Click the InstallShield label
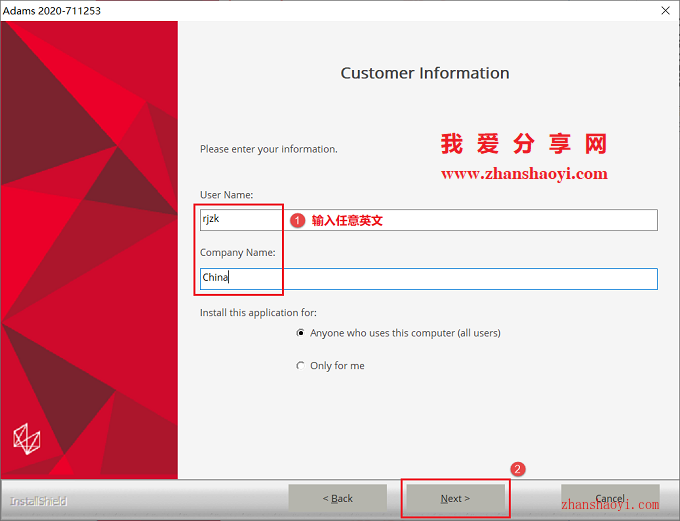 38,501
